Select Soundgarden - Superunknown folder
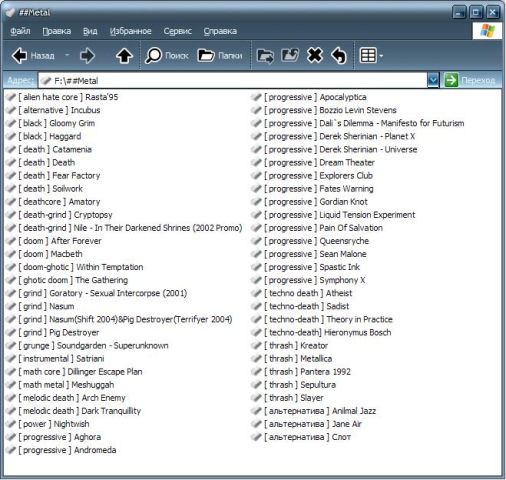 [93, 345]
